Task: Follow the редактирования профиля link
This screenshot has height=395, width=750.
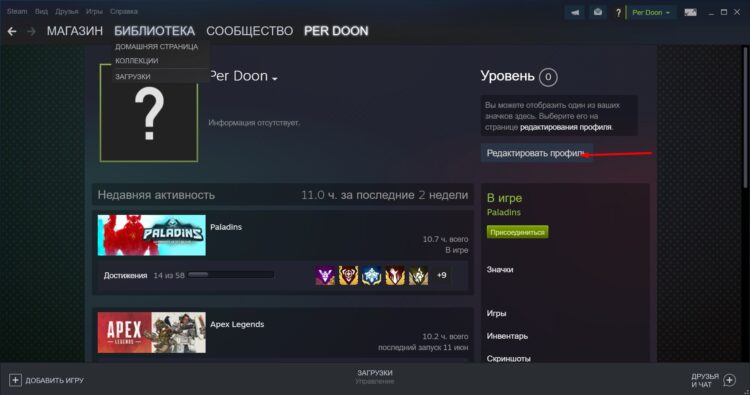Action: [x=565, y=127]
